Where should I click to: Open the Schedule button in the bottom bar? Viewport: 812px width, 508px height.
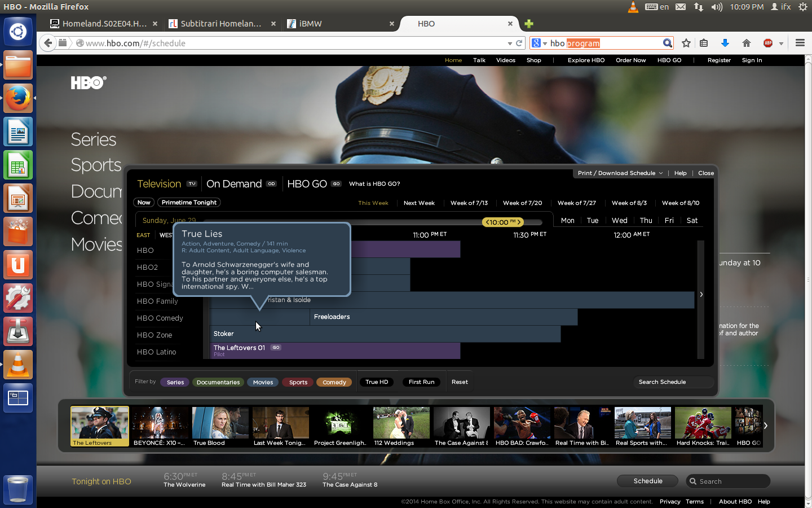coord(648,481)
